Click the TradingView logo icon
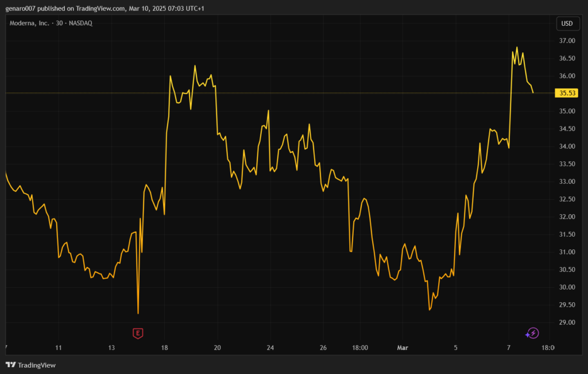 coord(10,365)
